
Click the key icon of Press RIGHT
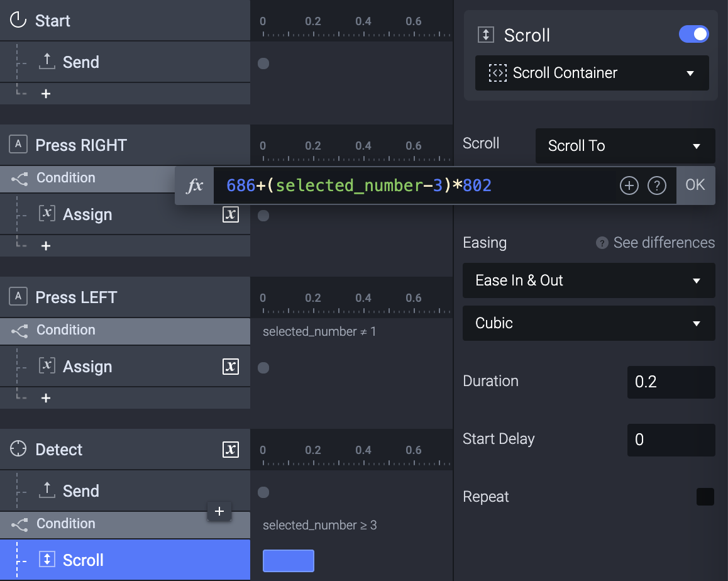[x=18, y=145]
